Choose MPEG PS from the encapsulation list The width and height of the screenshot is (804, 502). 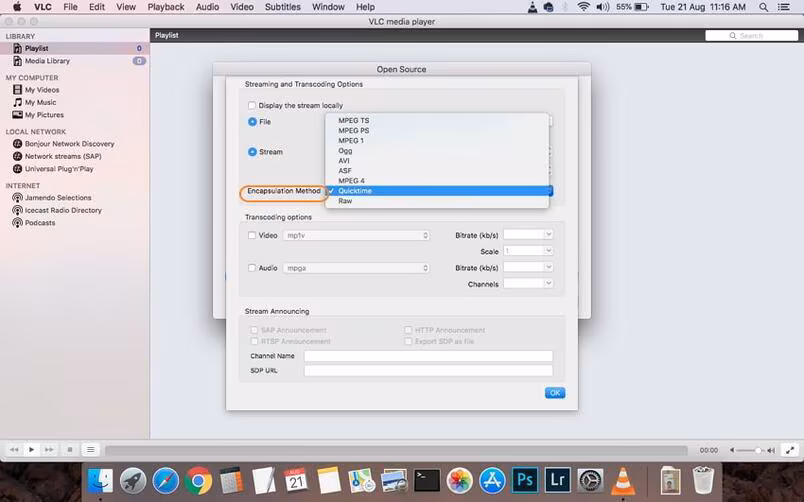pos(437,131)
